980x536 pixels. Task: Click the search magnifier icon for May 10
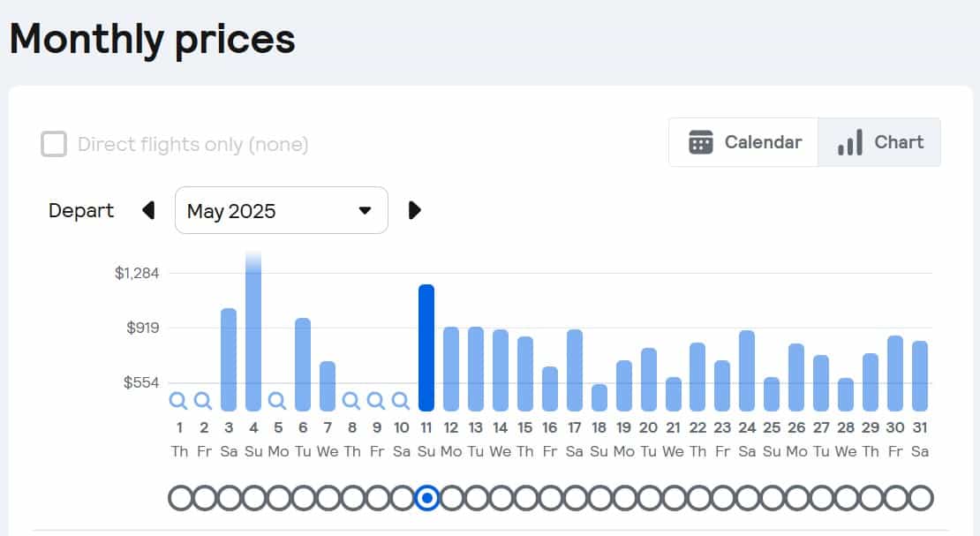(401, 402)
